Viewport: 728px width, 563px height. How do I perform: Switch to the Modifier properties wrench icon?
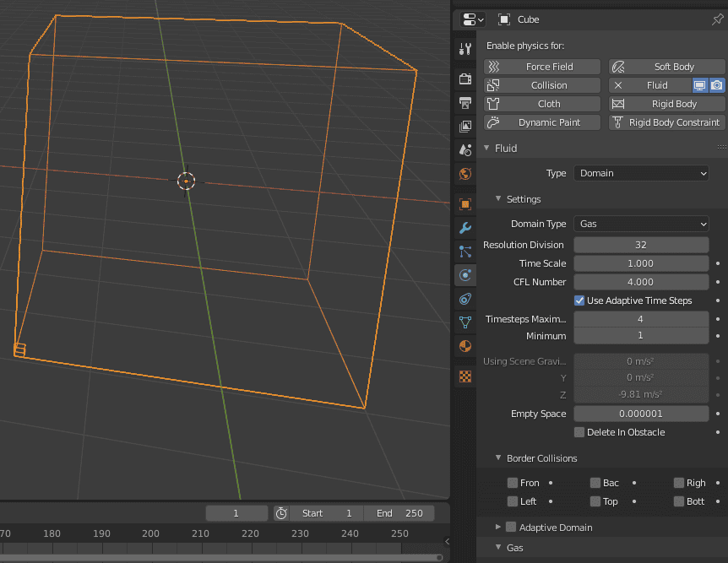[465, 228]
